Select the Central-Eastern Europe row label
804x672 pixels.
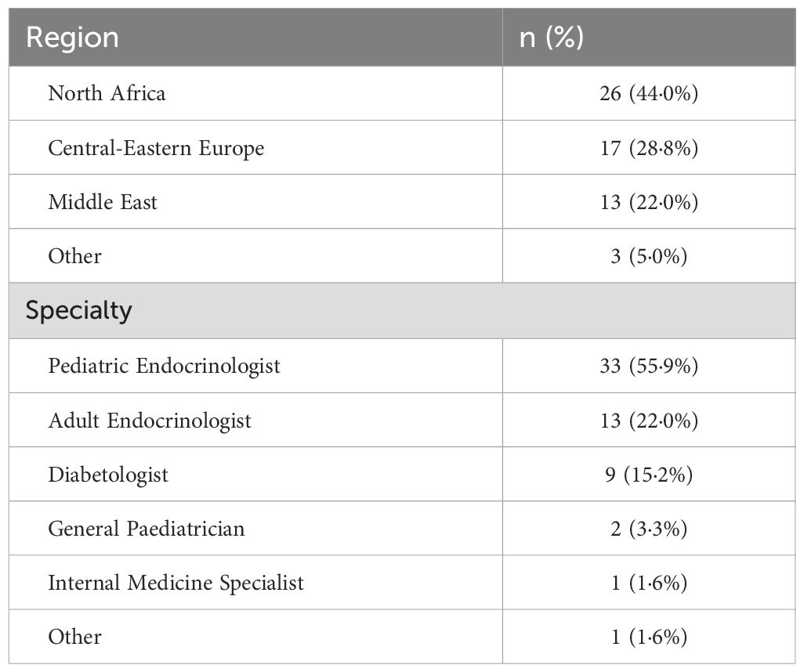click(x=157, y=148)
